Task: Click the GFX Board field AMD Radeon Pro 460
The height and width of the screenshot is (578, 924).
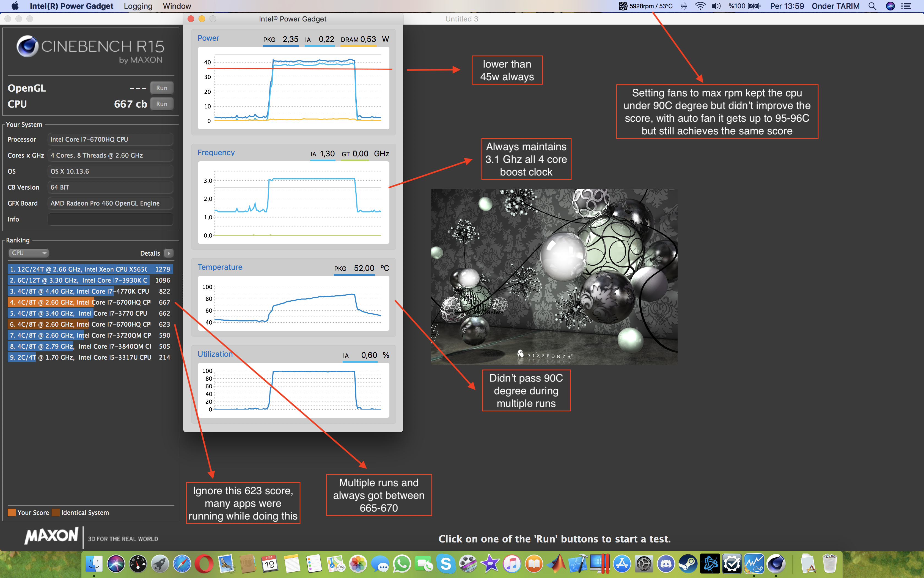Action: click(x=110, y=203)
